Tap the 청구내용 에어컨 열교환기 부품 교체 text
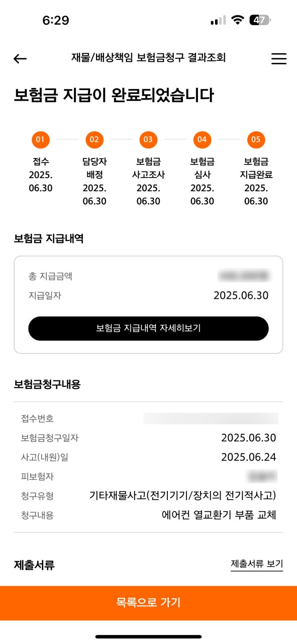Screen dimensions: 297x644 (219, 515)
